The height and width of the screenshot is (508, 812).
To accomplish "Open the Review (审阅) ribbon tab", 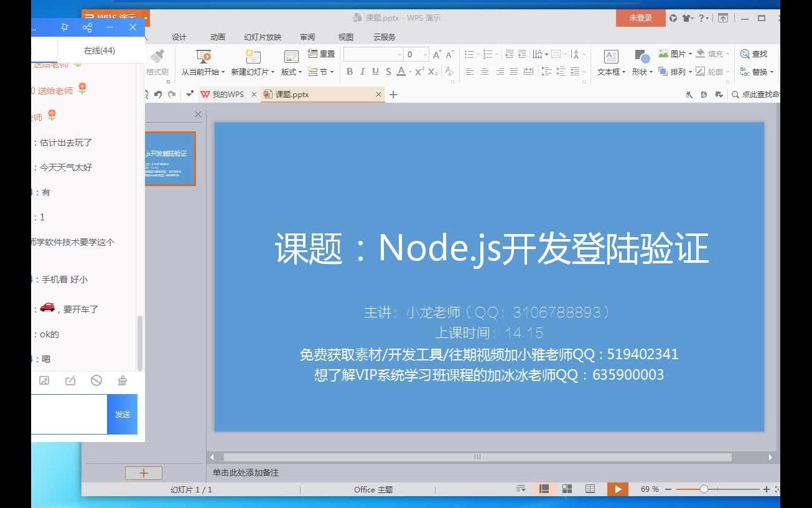I will click(307, 37).
